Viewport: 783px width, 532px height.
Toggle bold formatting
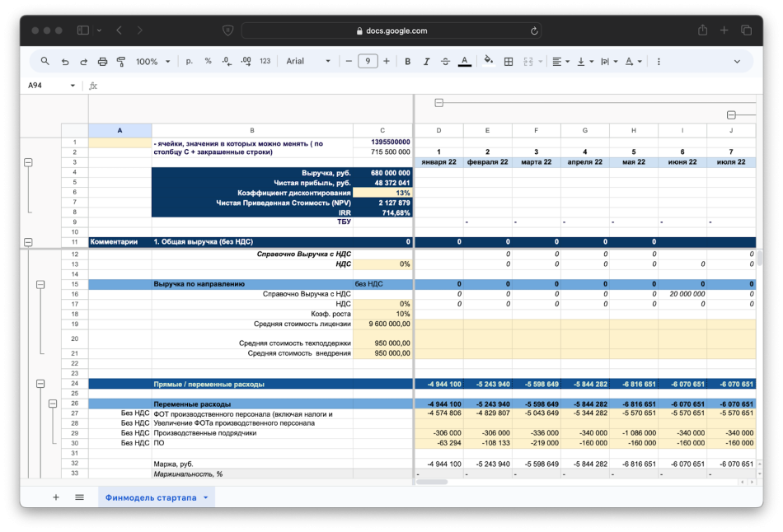(407, 62)
